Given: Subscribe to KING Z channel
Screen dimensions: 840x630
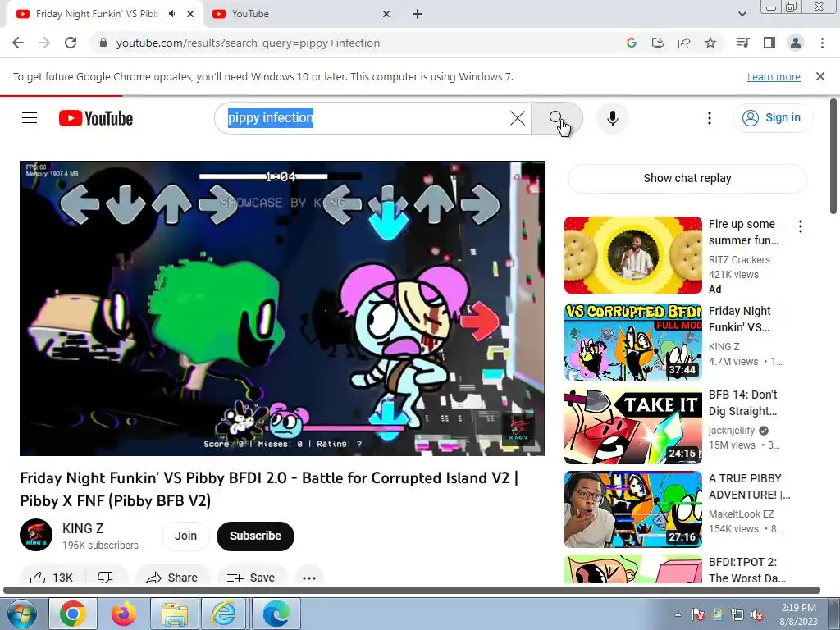Looking at the screenshot, I should click(256, 536).
